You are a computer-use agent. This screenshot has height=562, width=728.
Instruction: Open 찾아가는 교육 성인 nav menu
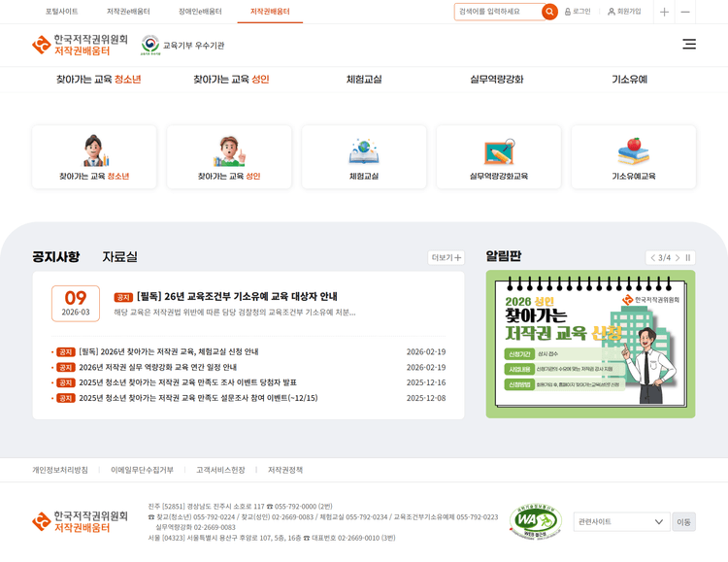[x=231, y=80]
